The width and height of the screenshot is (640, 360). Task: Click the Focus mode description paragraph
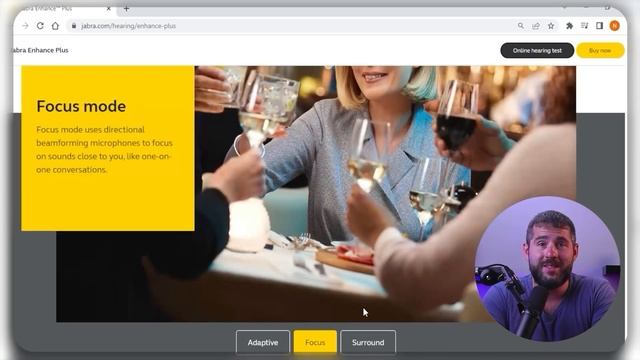coord(104,149)
